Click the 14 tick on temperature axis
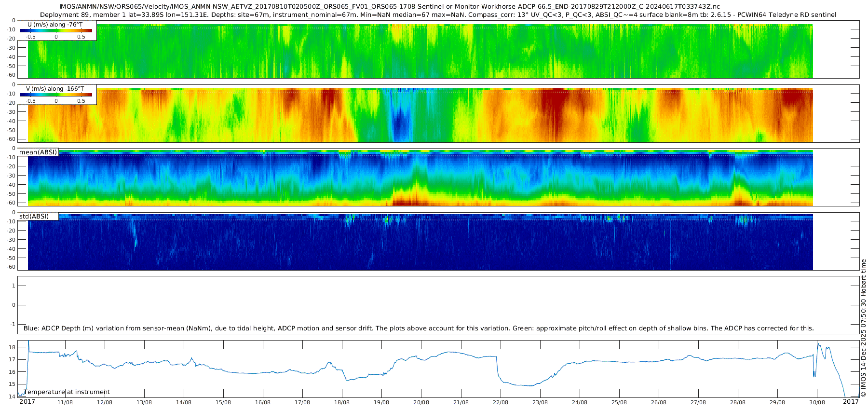 click(x=13, y=396)
